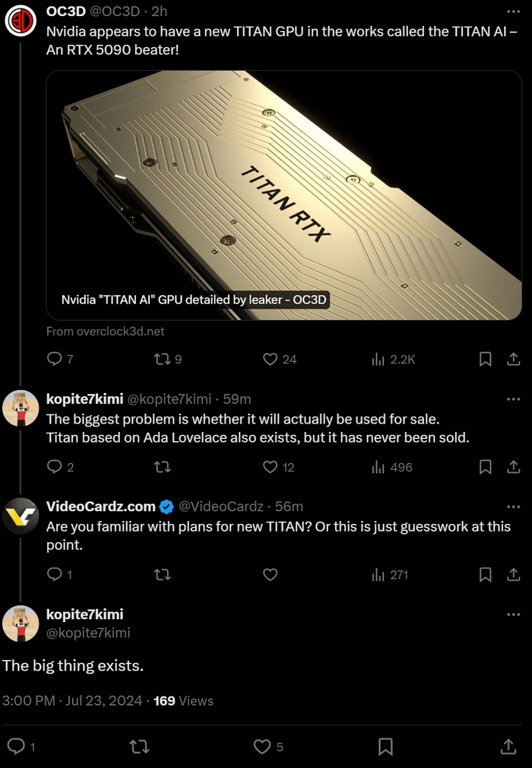Repost the VideoCardz.com reply
This screenshot has width=532, height=768.
(x=162, y=575)
